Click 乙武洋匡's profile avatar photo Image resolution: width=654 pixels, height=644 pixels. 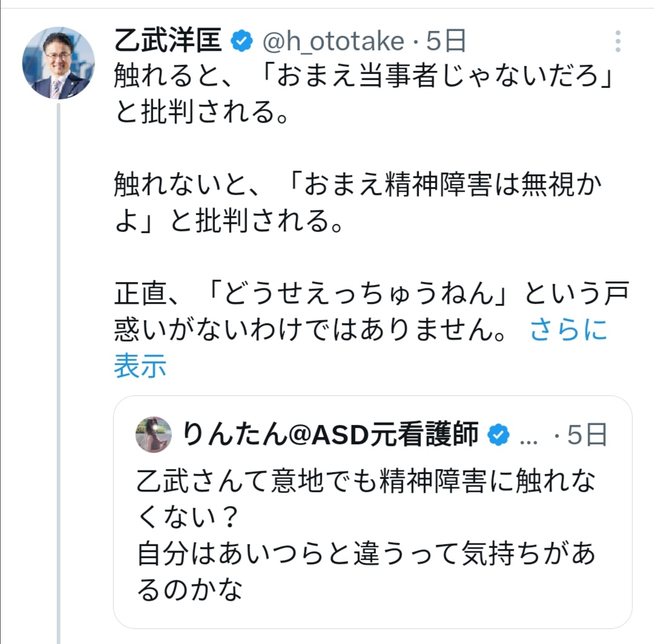58,63
